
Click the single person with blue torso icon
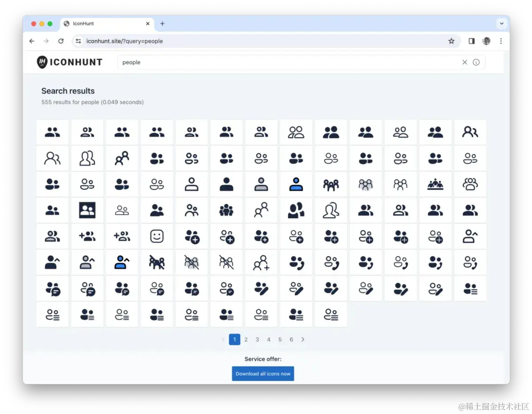click(296, 184)
